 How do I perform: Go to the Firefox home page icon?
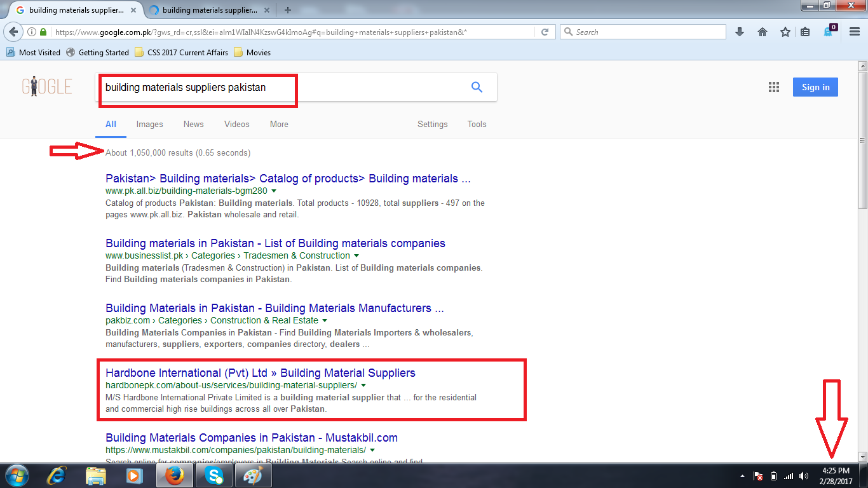[763, 32]
